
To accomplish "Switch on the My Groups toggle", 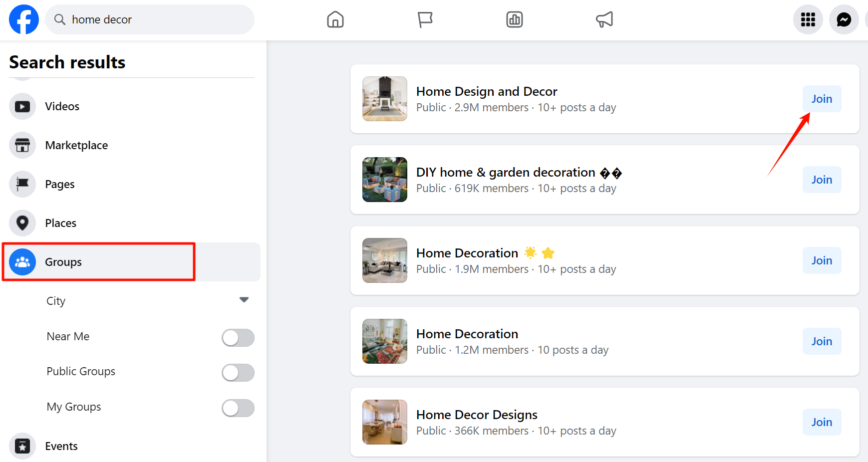I will click(x=238, y=408).
